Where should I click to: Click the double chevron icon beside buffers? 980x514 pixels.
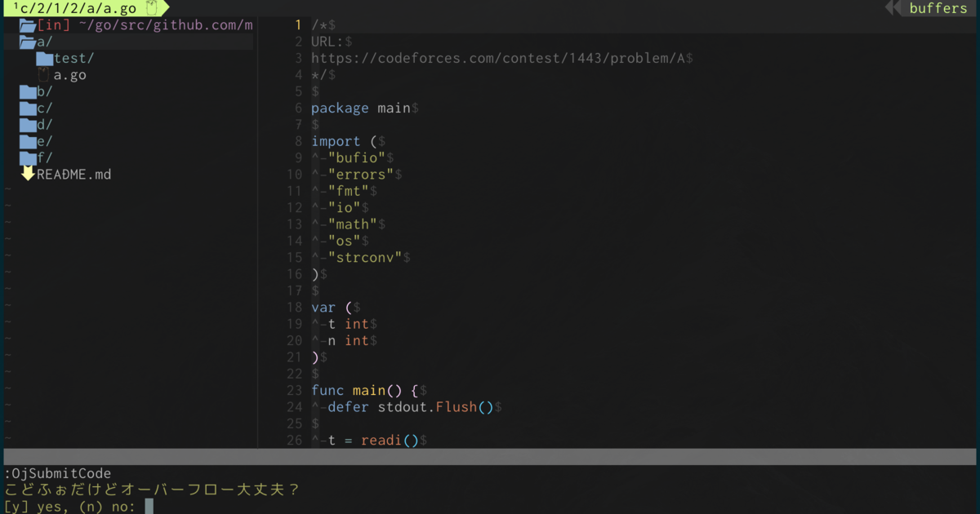pos(894,8)
